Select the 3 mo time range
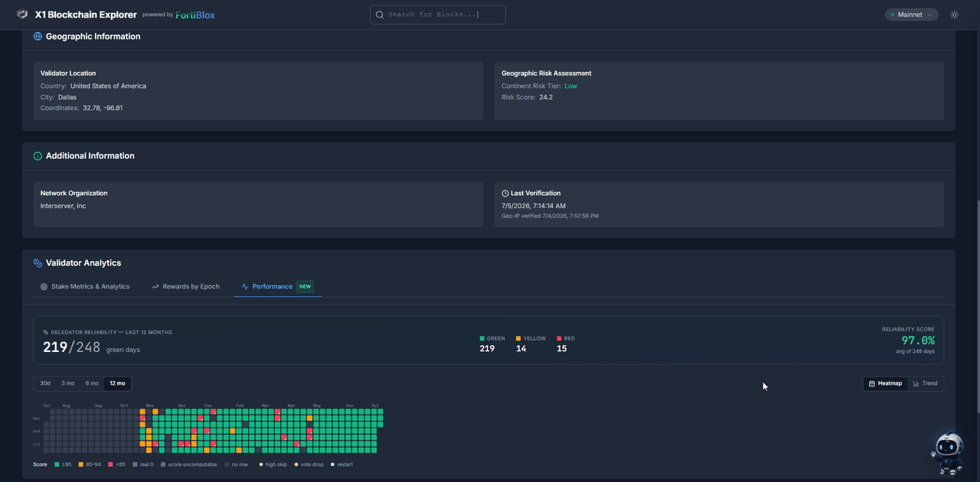This screenshot has height=482, width=980. [68, 383]
